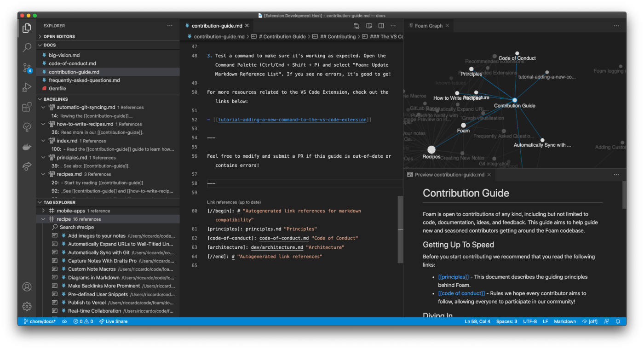
Task: Click the split editor right icon
Action: [x=381, y=26]
